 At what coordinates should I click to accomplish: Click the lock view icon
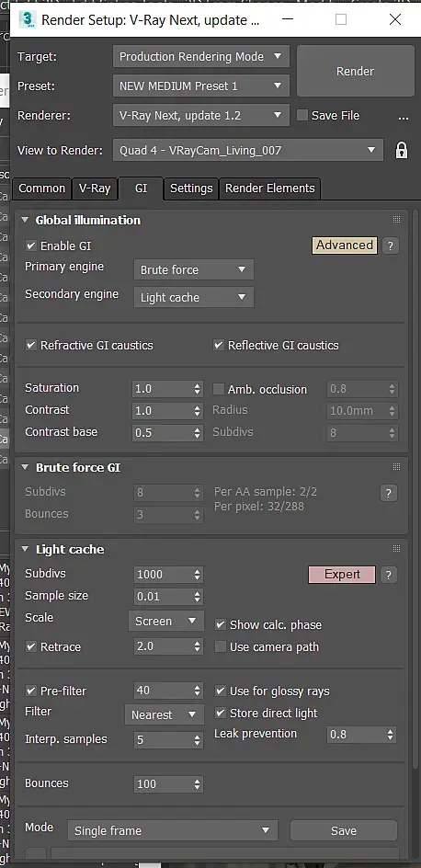(402, 150)
